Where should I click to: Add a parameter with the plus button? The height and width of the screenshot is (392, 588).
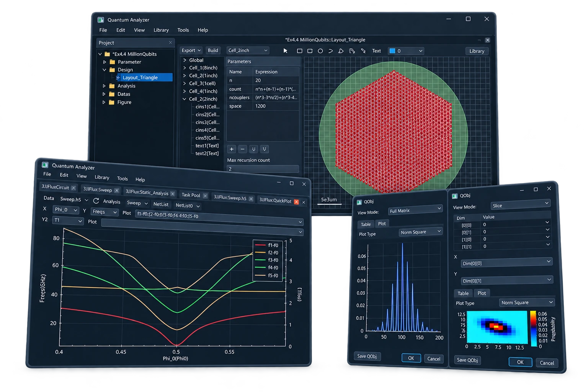click(232, 149)
